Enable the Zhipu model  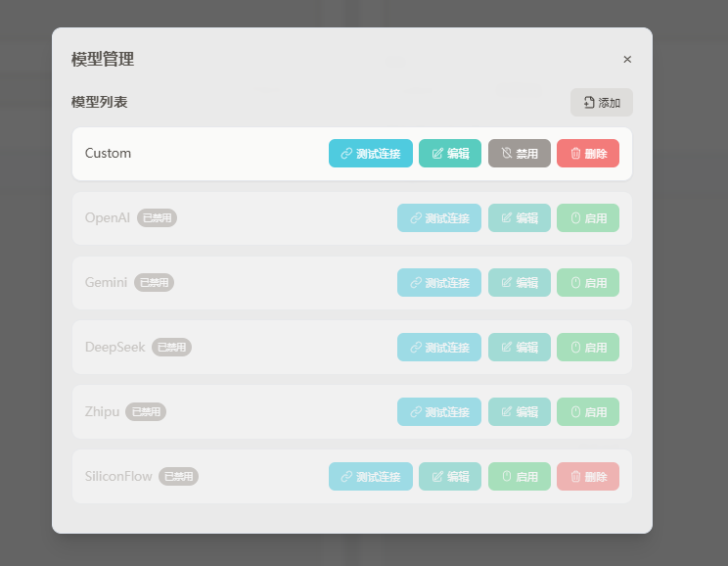point(588,411)
